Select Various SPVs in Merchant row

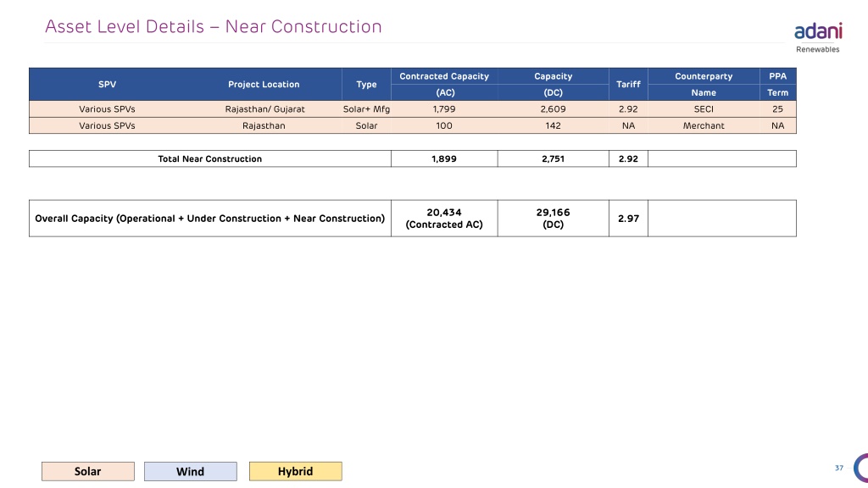click(x=107, y=125)
